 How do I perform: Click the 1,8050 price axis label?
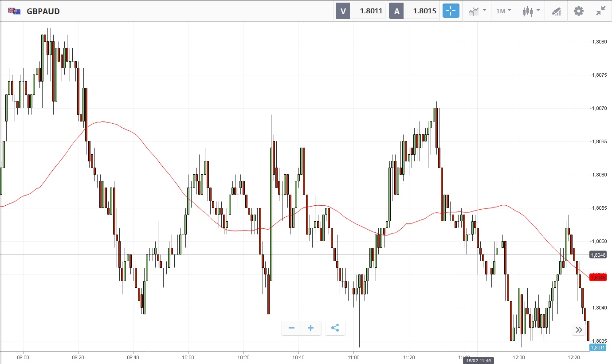[599, 242]
